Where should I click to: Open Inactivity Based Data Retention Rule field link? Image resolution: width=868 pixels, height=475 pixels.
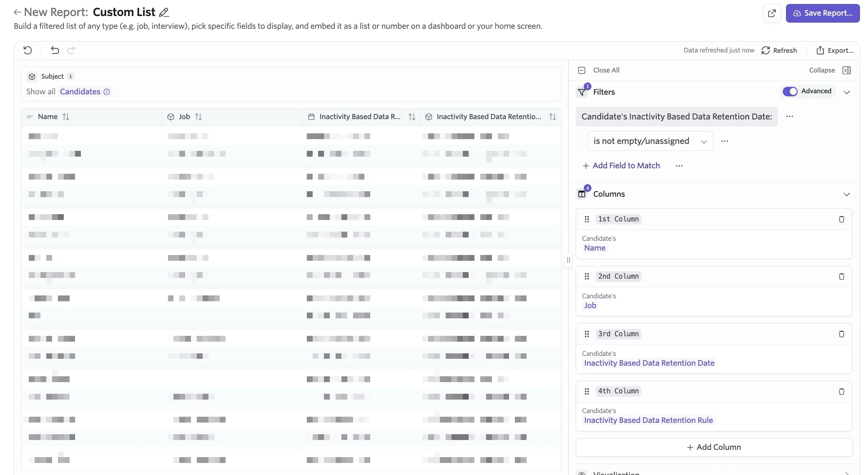(648, 420)
